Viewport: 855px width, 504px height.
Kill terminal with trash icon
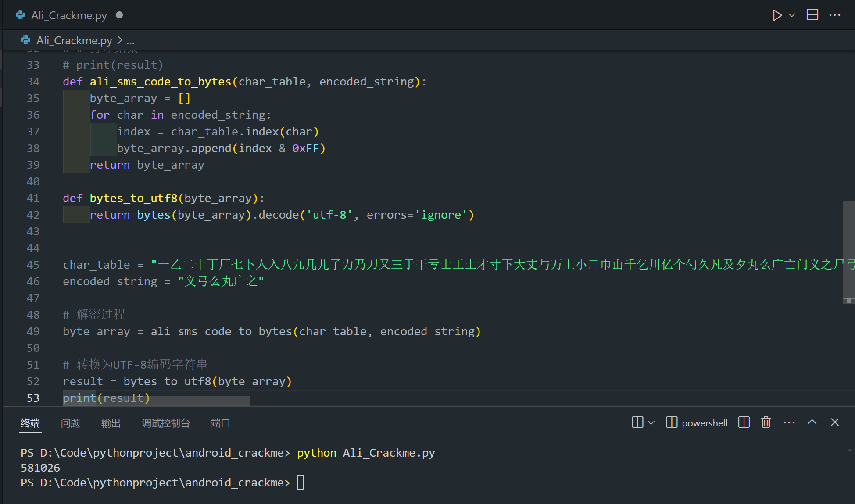point(766,422)
